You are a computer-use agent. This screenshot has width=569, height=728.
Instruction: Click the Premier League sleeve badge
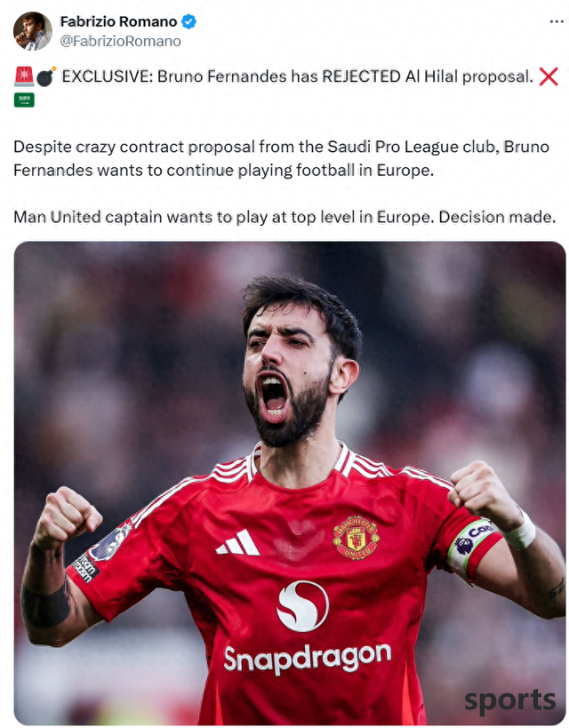pyautogui.click(x=109, y=542)
